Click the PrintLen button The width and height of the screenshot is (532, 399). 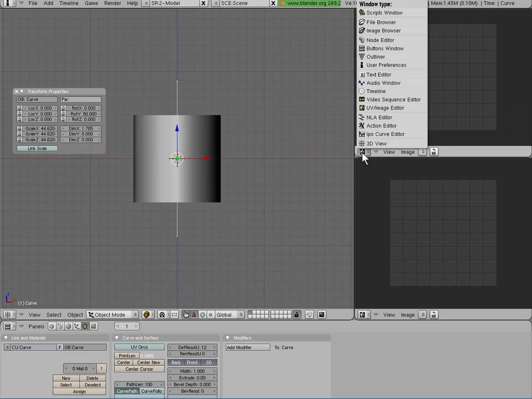[127, 356]
